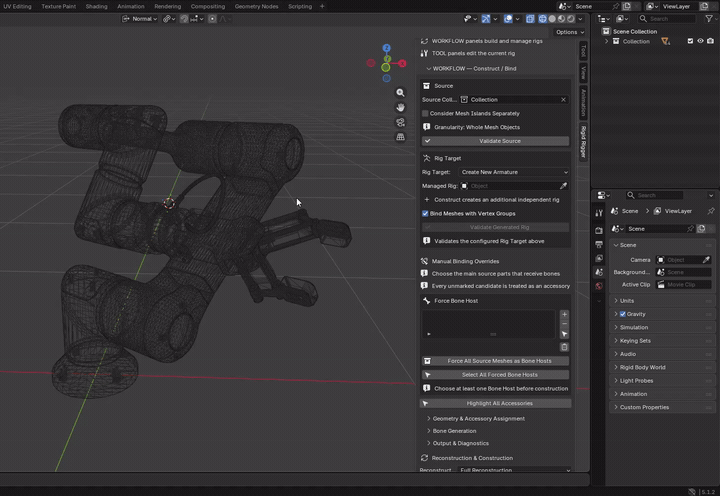Open the Output properties printer icon

[x=599, y=244]
